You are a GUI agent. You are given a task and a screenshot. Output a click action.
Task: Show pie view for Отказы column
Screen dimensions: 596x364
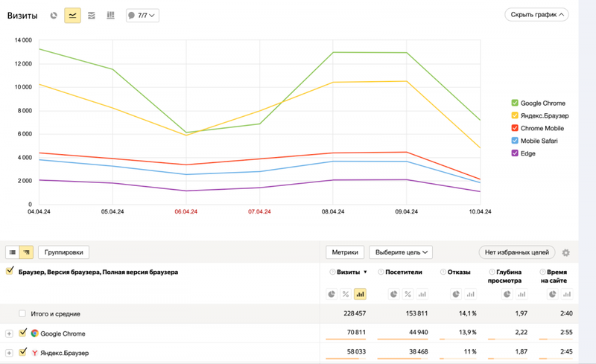click(456, 294)
